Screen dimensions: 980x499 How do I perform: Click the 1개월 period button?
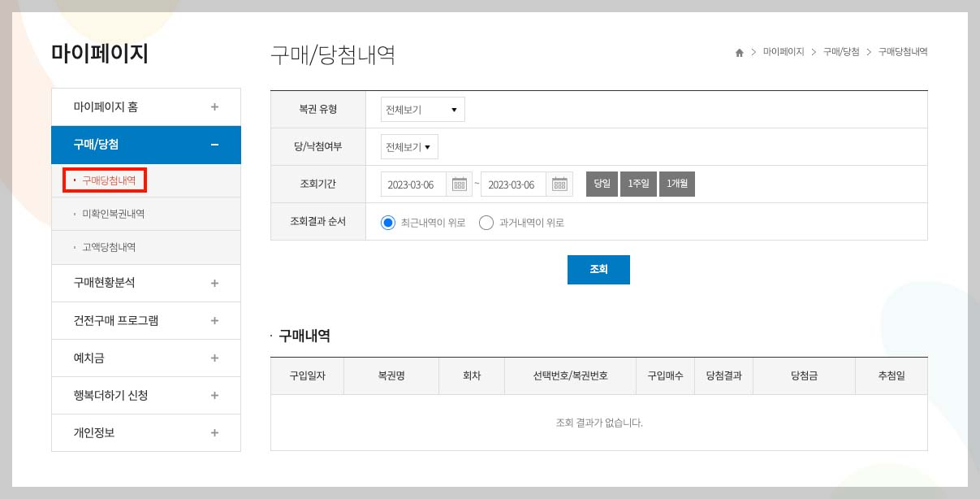(x=677, y=184)
